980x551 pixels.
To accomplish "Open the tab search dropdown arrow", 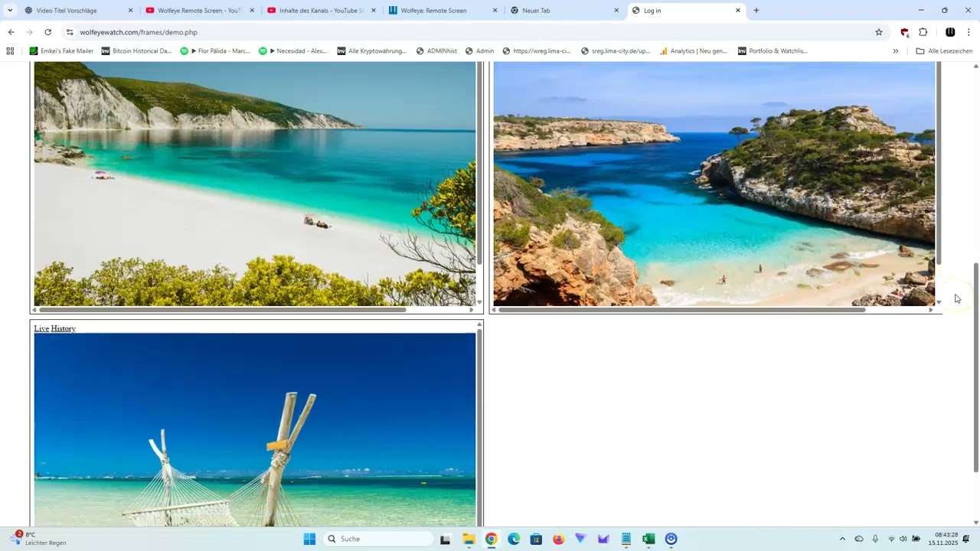I will pyautogui.click(x=10, y=11).
